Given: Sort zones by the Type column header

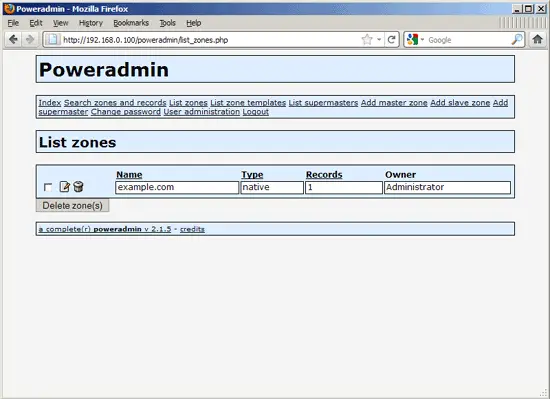Looking at the screenshot, I should [252, 175].
